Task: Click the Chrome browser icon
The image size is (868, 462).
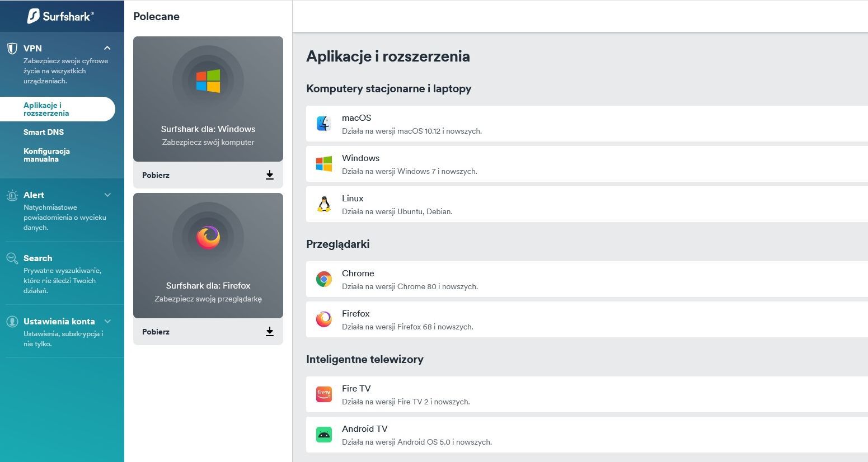Action: click(324, 279)
